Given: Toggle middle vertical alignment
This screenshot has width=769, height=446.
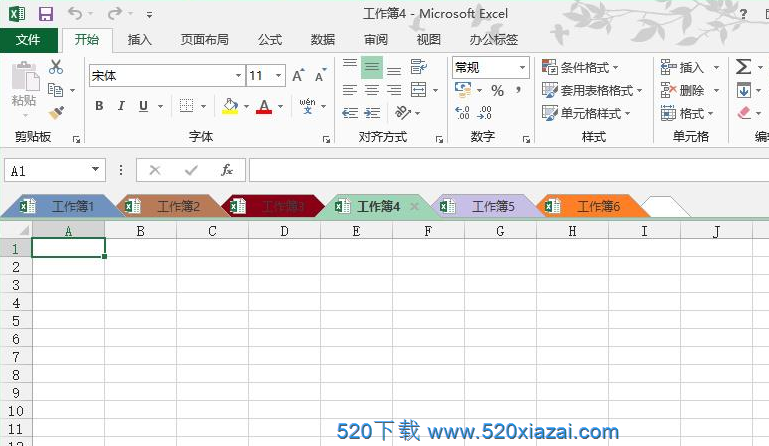Looking at the screenshot, I should [372, 67].
